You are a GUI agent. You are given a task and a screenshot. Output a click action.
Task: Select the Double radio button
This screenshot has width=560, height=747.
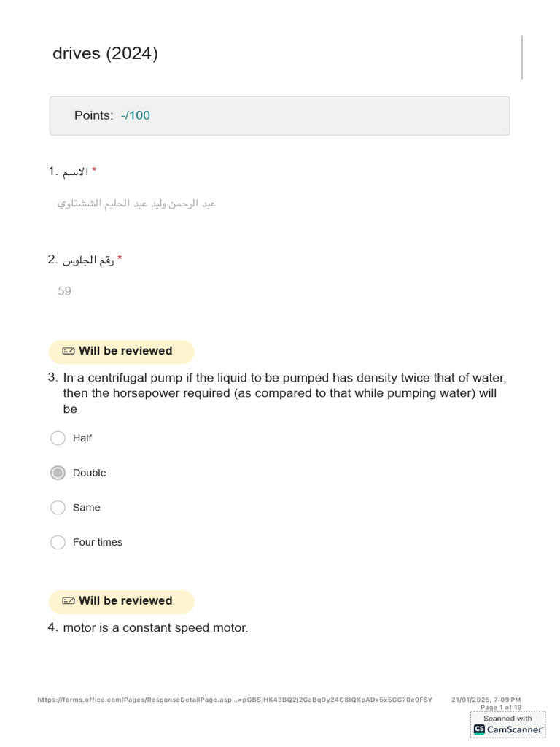point(58,473)
